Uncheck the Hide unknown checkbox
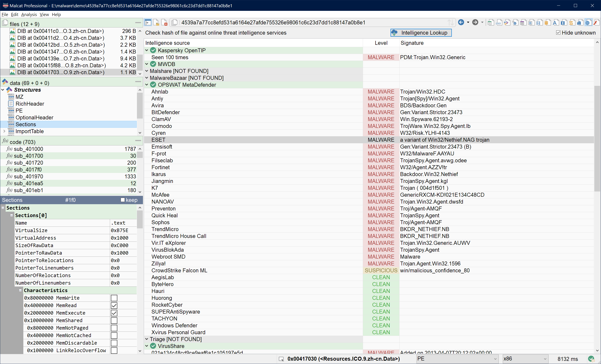Screen dimensions: 601x364 (558, 33)
